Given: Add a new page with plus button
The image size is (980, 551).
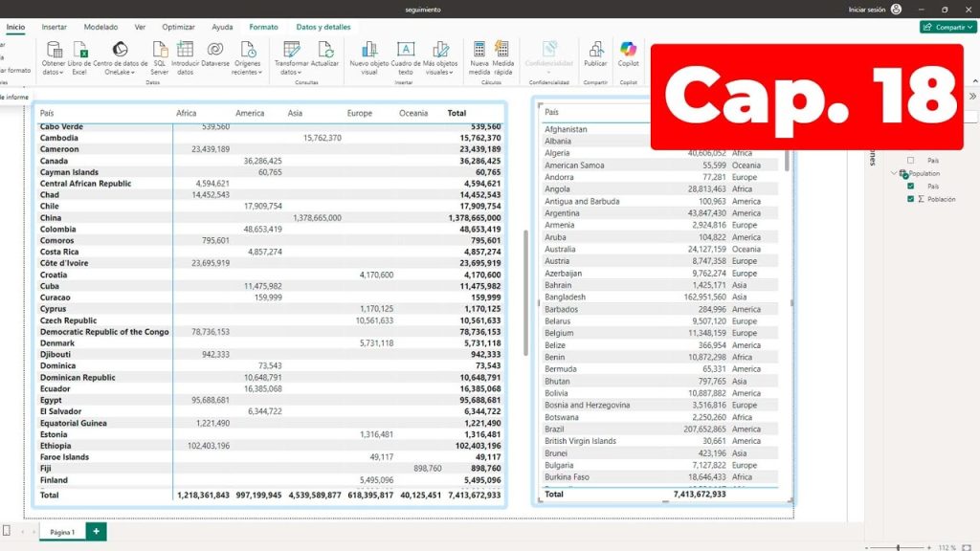Looking at the screenshot, I should coord(95,531).
